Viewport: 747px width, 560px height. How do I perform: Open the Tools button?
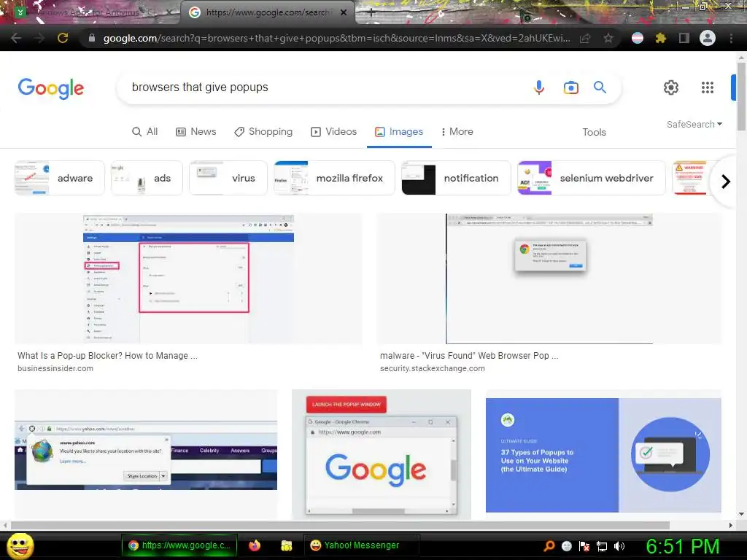(x=594, y=132)
